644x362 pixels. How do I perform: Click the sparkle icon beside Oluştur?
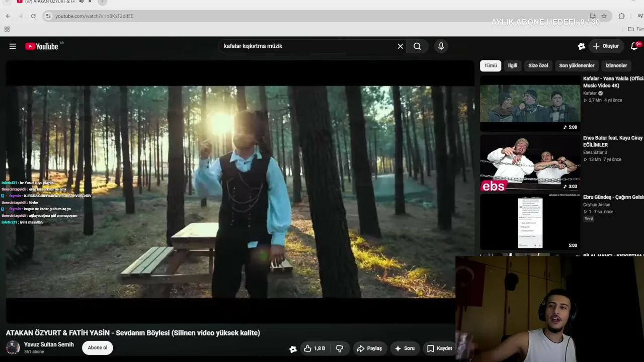point(581,46)
